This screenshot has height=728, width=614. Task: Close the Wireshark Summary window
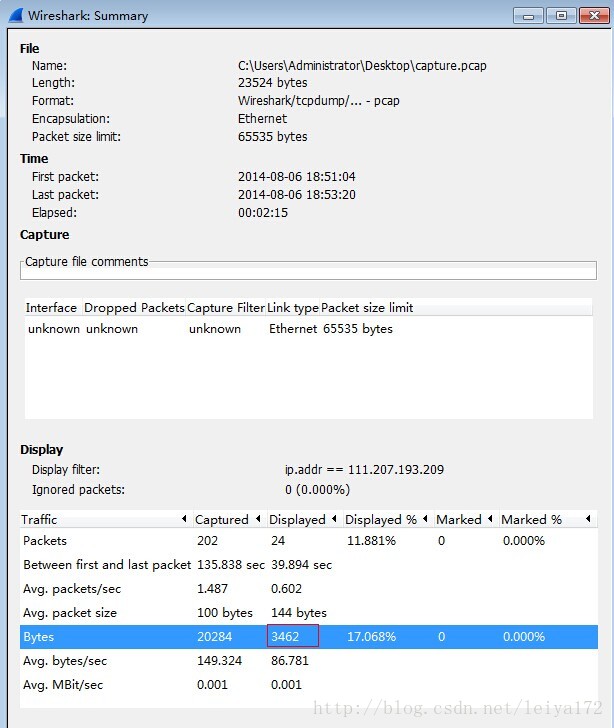594,16
